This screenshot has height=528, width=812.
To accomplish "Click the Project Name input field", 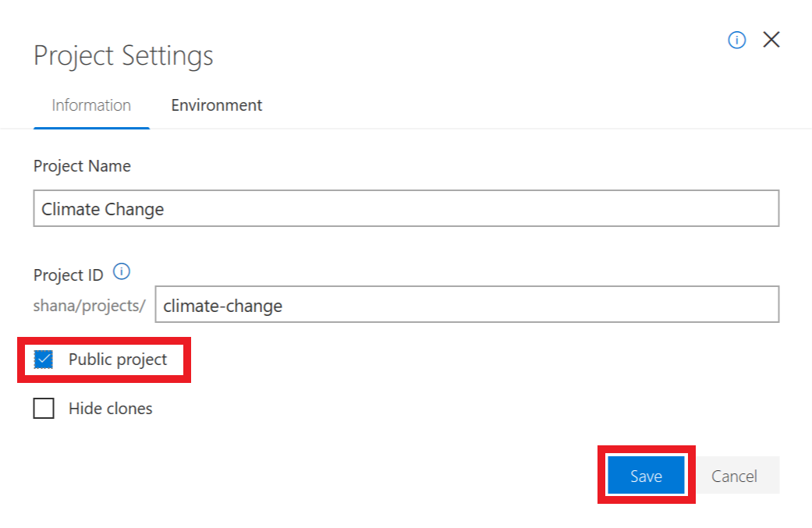I will tap(406, 208).
